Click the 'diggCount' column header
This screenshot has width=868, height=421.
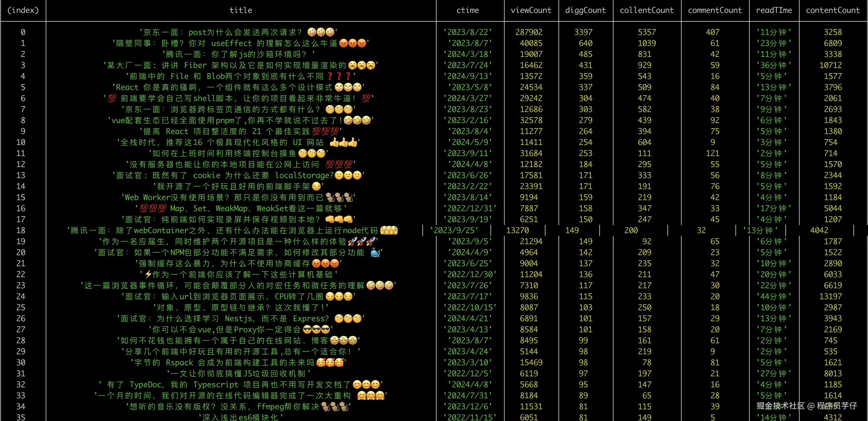tap(585, 10)
